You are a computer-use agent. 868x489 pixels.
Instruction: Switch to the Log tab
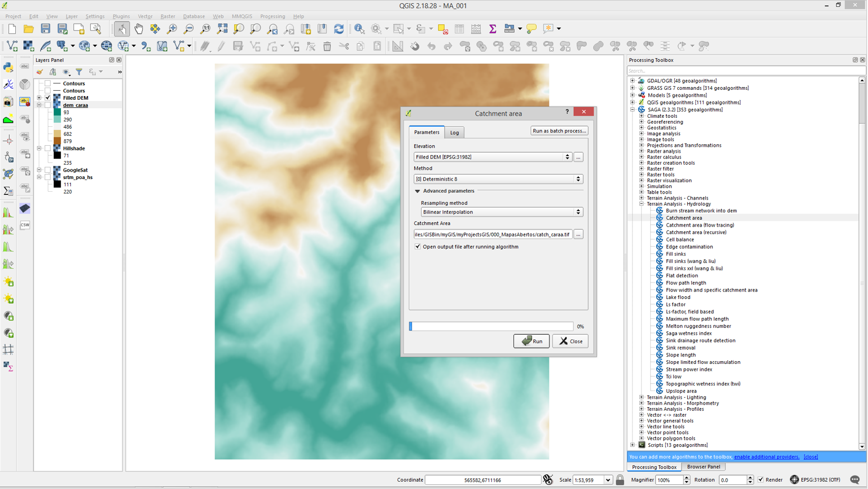454,133
